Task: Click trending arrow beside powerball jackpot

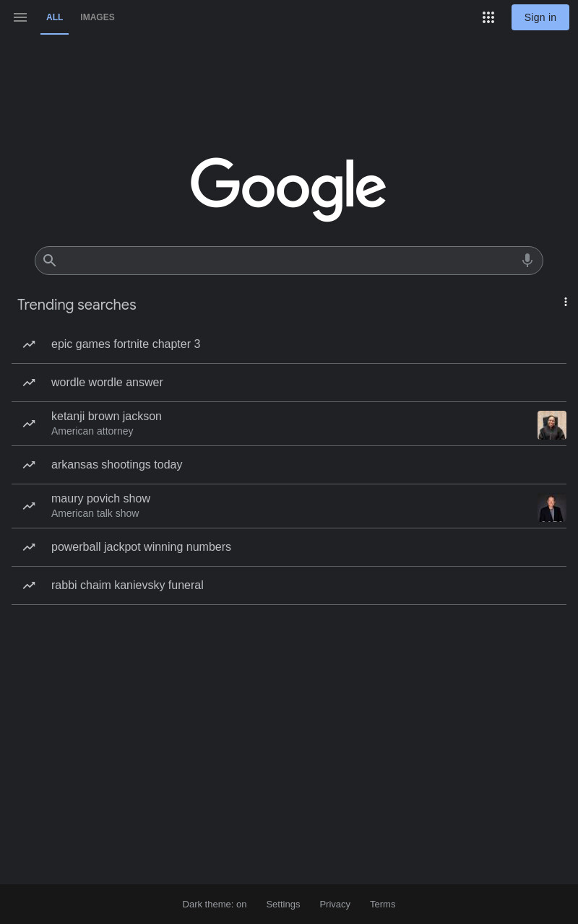Action: click(29, 547)
